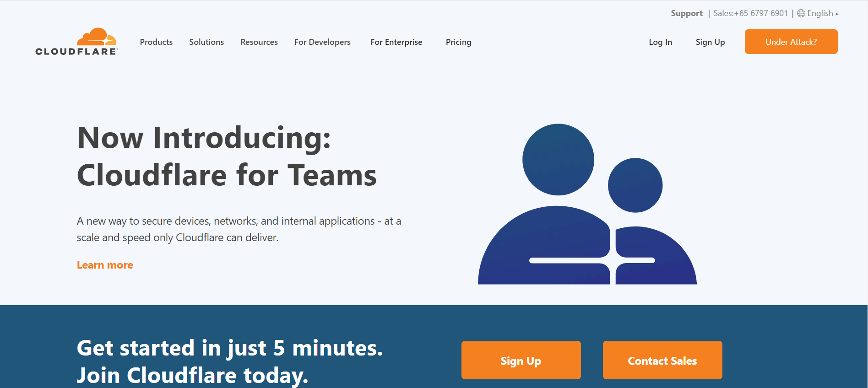Screen dimensions: 868x388
Task: Open the Products menu
Action: pos(156,42)
